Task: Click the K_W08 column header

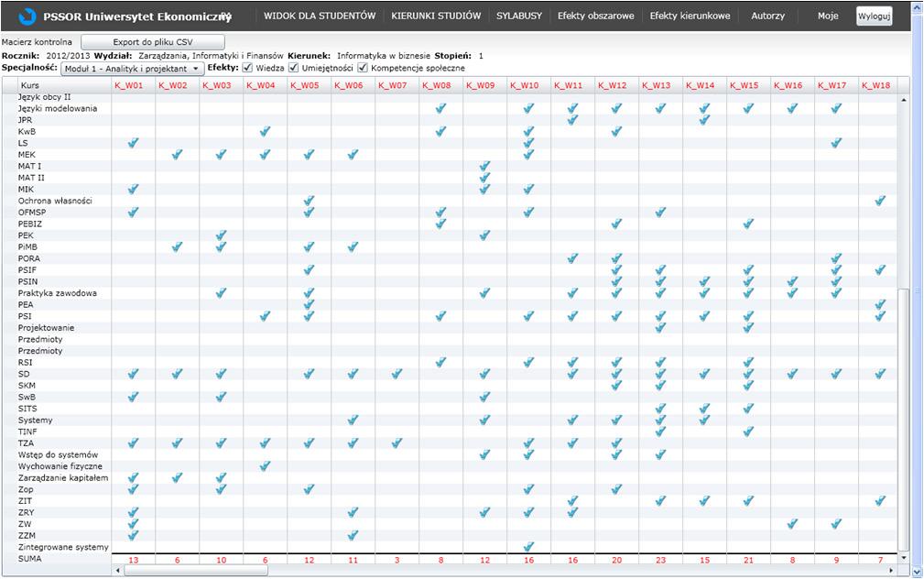Action: (x=437, y=85)
